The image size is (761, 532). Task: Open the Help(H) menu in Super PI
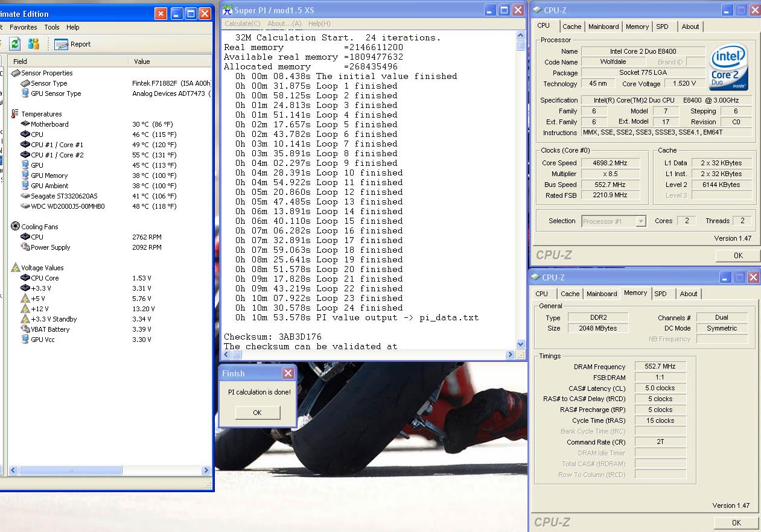point(319,24)
